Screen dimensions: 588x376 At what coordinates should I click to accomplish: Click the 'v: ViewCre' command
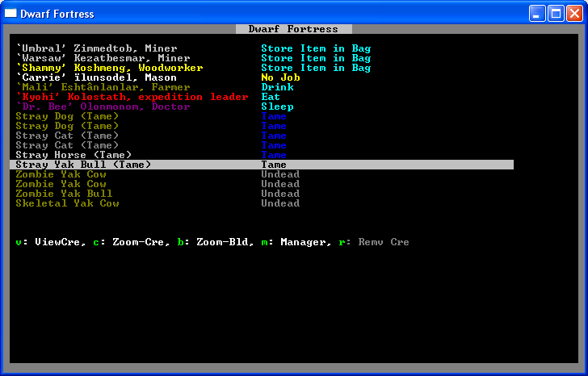[51, 242]
